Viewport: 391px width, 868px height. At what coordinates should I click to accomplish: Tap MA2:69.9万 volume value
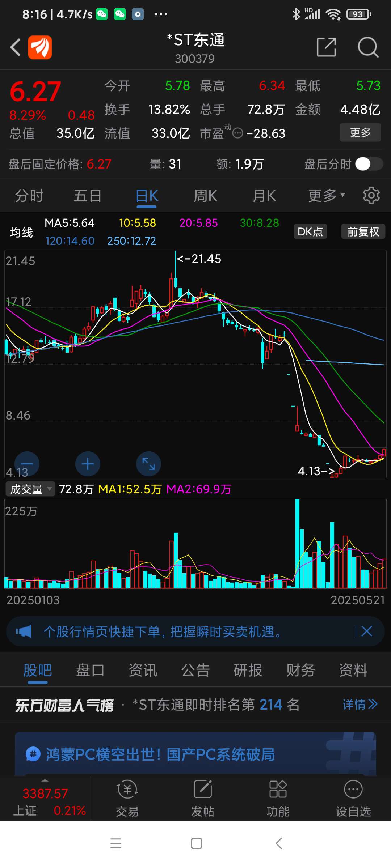click(x=199, y=489)
